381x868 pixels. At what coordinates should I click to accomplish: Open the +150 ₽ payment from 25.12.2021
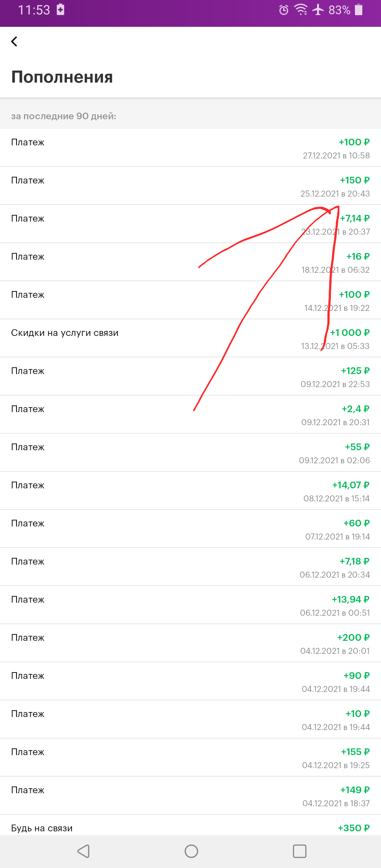coord(190,186)
